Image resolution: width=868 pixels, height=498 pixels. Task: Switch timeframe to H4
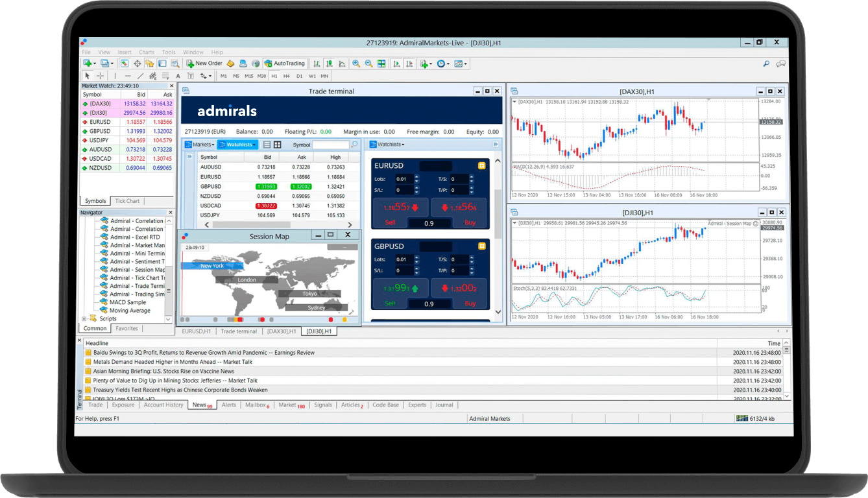coord(286,76)
